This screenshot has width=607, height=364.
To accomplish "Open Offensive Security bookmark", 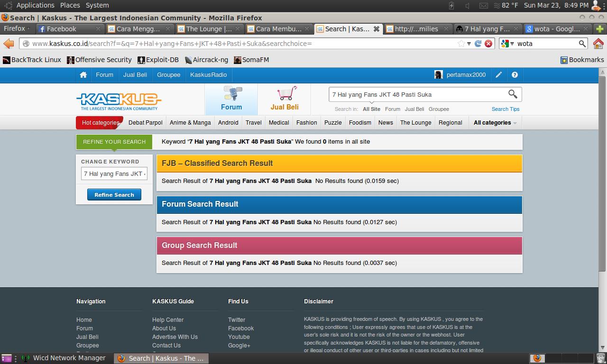I will pyautogui.click(x=99, y=60).
